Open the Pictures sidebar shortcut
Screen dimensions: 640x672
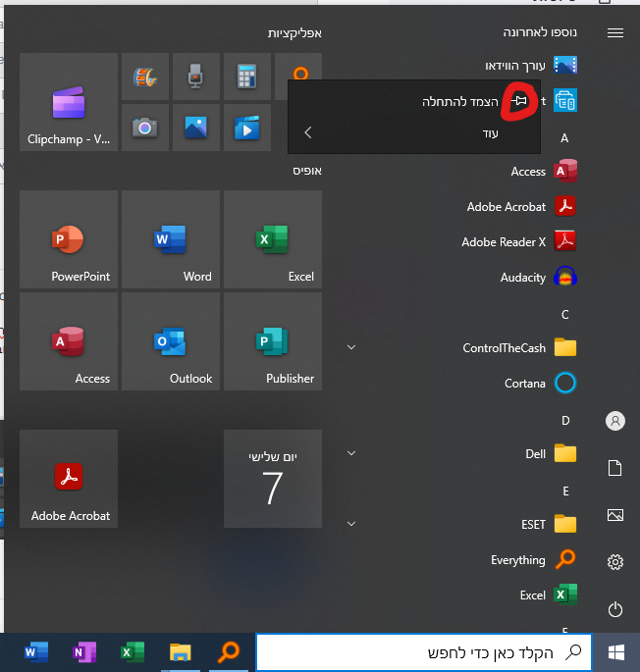click(x=615, y=515)
